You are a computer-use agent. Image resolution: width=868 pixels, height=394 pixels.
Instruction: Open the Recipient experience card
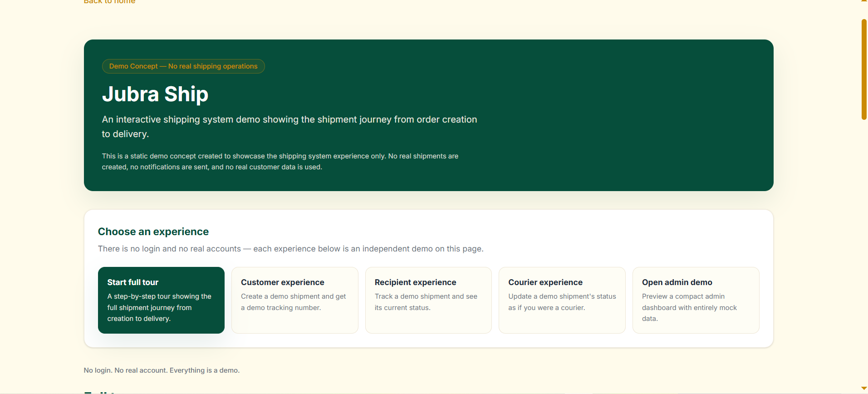pyautogui.click(x=428, y=300)
